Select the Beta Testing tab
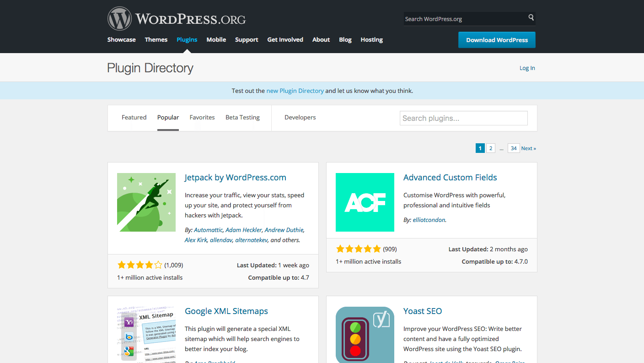Image resolution: width=644 pixels, height=363 pixels. [242, 117]
